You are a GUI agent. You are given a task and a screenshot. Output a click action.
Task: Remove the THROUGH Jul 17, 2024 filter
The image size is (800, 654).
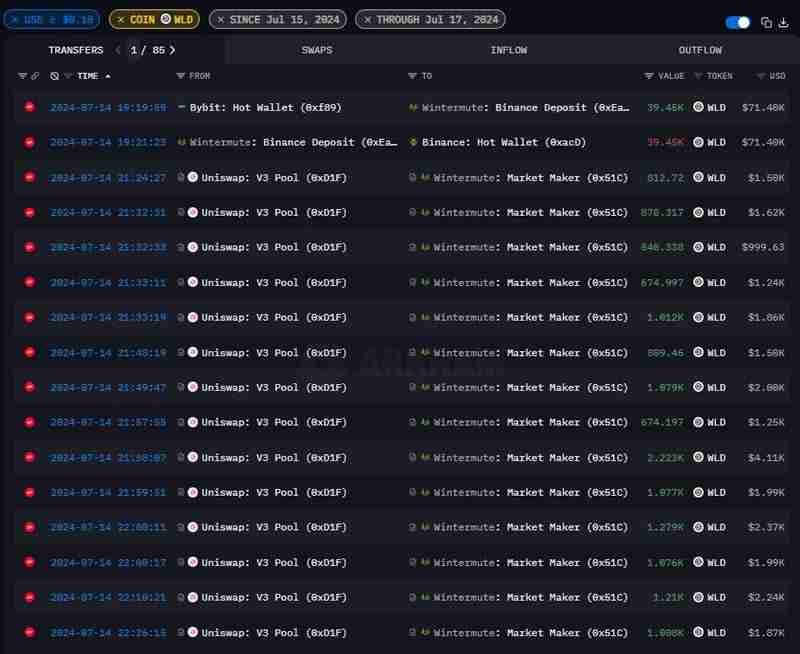pos(367,20)
